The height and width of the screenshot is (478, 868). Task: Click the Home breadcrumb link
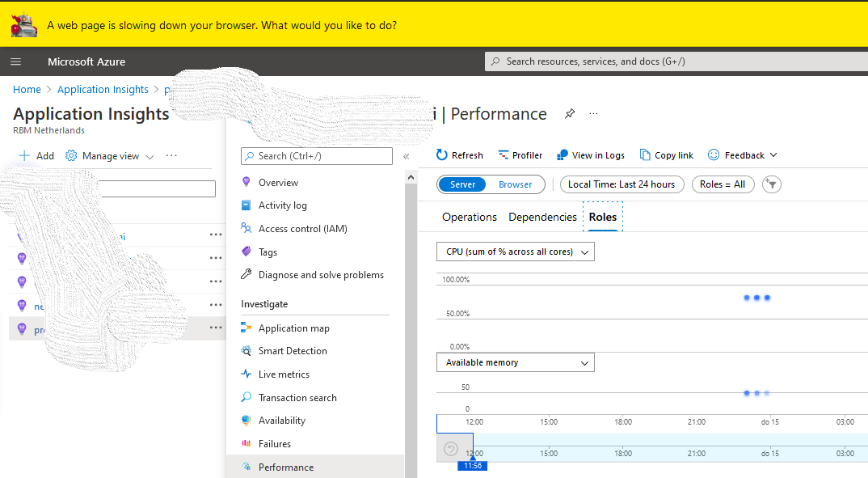pos(27,89)
